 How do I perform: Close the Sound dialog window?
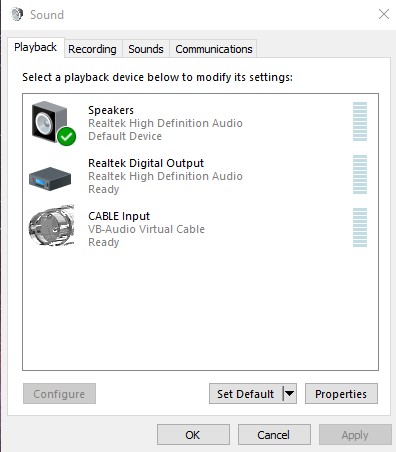(384, 14)
